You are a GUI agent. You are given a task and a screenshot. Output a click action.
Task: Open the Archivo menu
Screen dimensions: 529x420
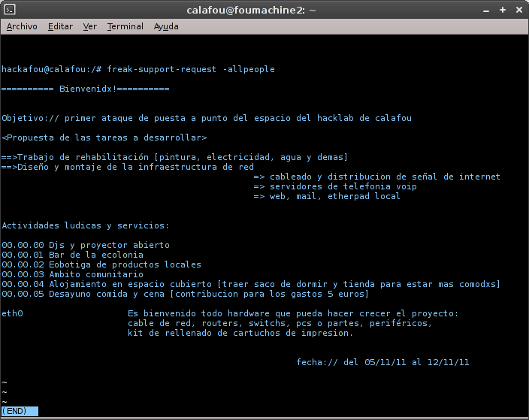(x=22, y=26)
